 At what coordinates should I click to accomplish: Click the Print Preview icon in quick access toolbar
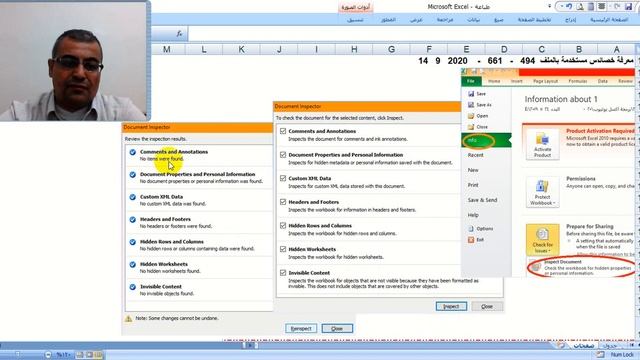(x=580, y=7)
